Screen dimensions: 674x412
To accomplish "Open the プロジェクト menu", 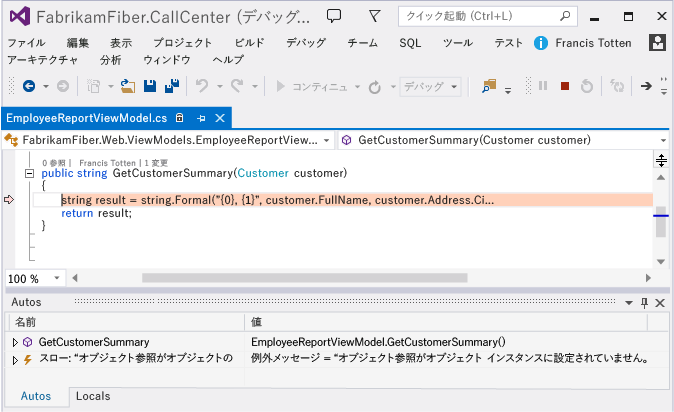I will coord(183,43).
